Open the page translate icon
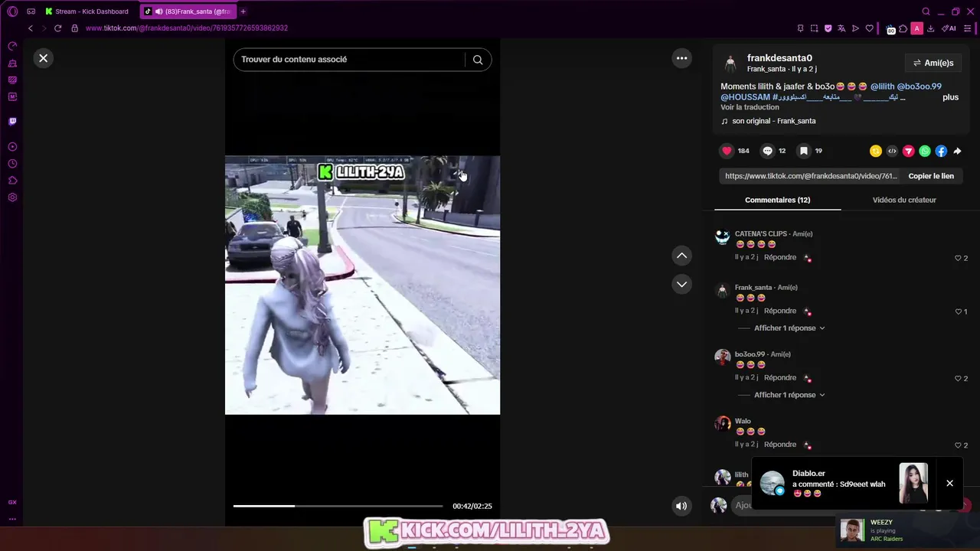 pos(841,28)
